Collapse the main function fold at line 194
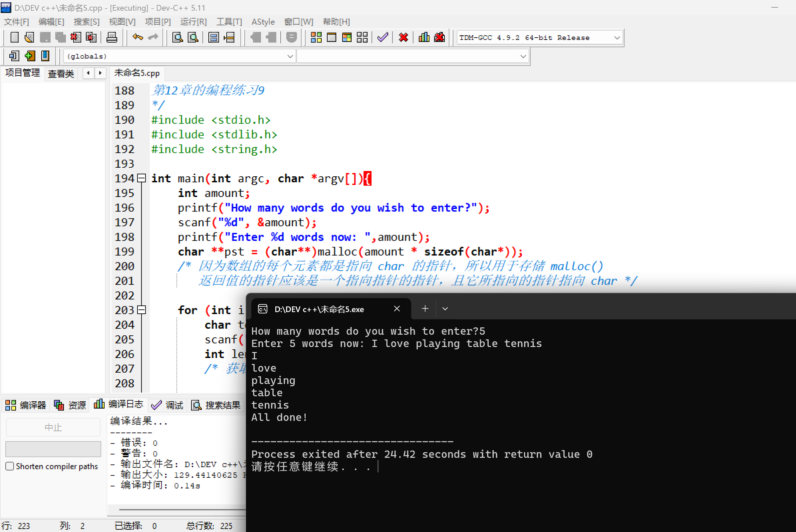The height and width of the screenshot is (532, 796). (x=141, y=178)
